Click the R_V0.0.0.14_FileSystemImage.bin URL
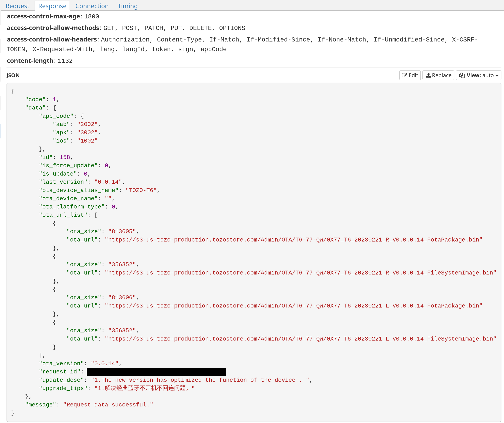This screenshot has height=423, width=504. pos(301,273)
